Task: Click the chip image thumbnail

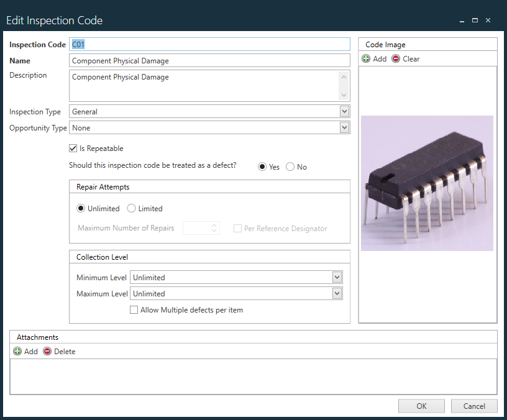Action: point(427,183)
